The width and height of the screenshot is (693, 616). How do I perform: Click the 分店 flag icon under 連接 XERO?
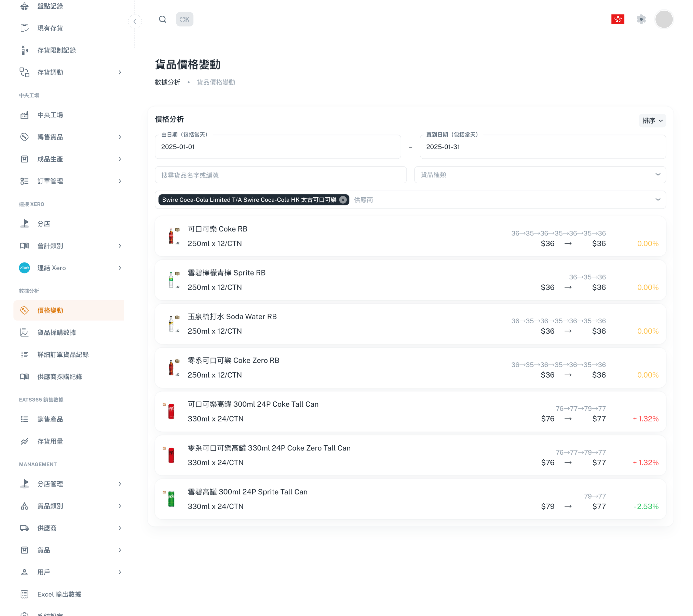tap(24, 224)
